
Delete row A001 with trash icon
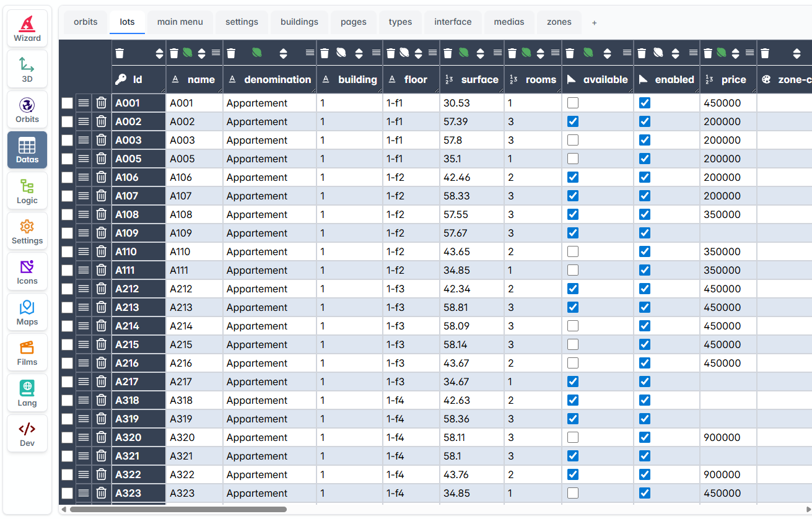pyautogui.click(x=102, y=103)
